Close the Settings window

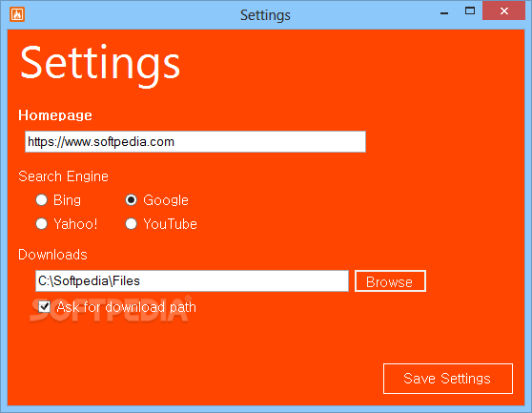(503, 11)
